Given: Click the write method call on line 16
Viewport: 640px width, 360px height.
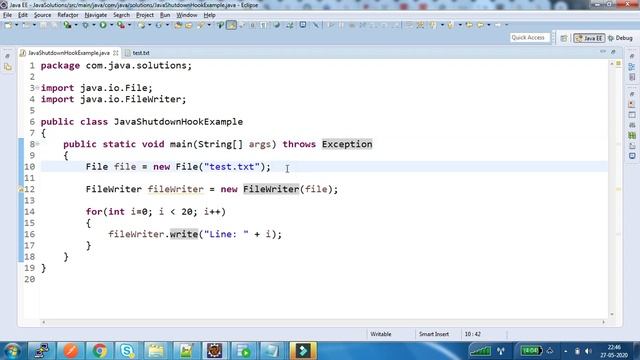Looking at the screenshot, I should pos(184,234).
